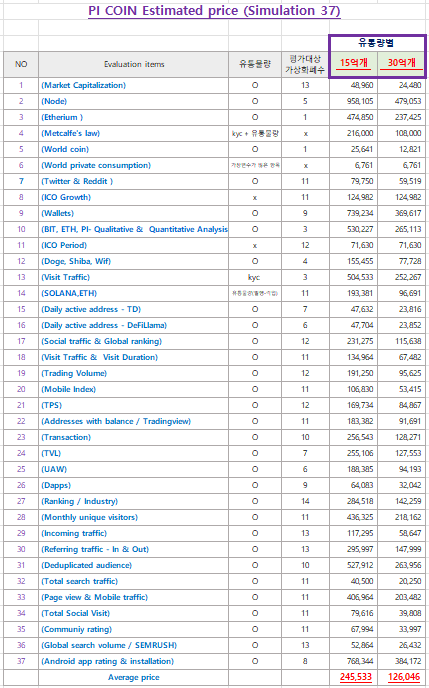Click the (Trading Volume) cell
This screenshot has height=688, width=429.
pyautogui.click(x=134, y=374)
